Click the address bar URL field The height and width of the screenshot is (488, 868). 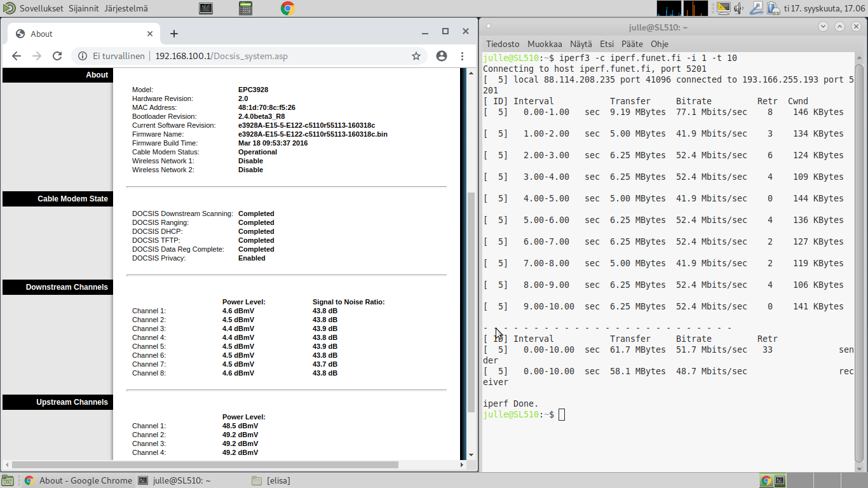coord(254,56)
